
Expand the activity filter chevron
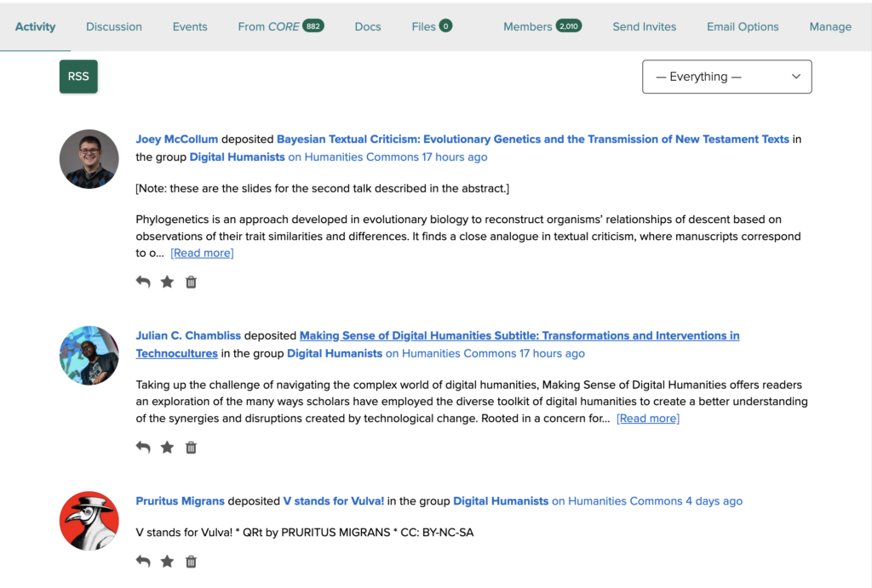pos(795,77)
